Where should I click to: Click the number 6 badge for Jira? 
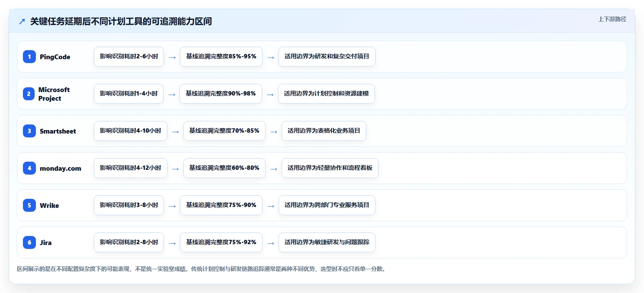click(x=29, y=242)
